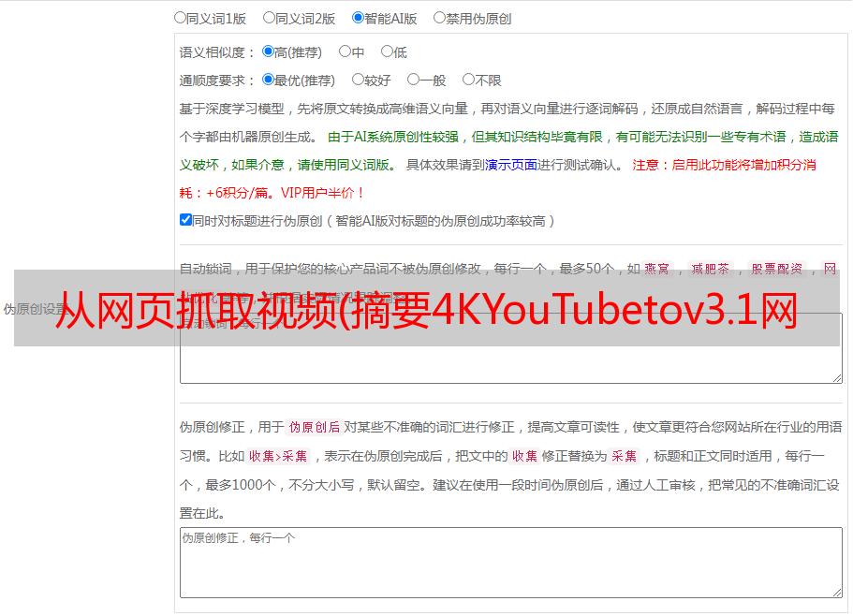The image size is (853, 616).
Task: Select the 同义词2版 radio option
Action: tap(269, 18)
